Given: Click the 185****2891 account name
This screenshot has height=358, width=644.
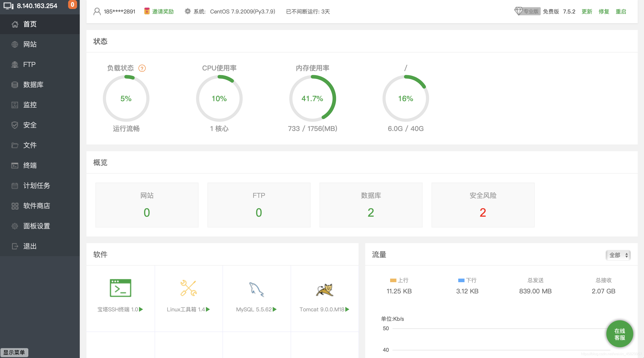Looking at the screenshot, I should (119, 11).
